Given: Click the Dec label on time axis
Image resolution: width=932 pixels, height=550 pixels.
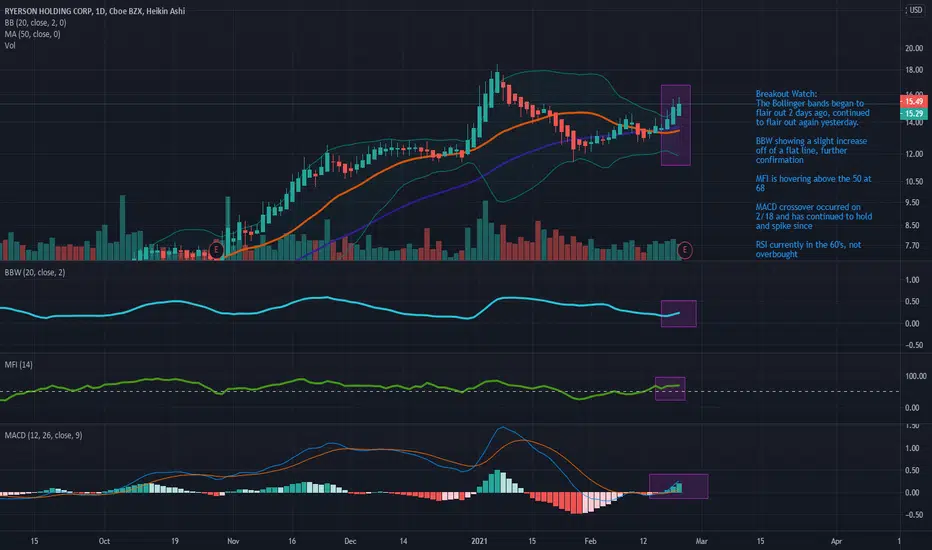Looking at the screenshot, I should tap(350, 541).
